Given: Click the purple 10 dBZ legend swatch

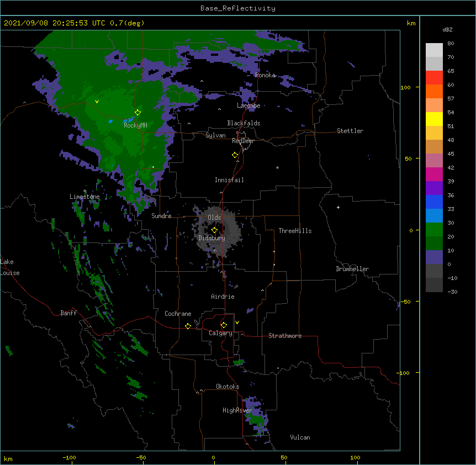Looking at the screenshot, I should (434, 257).
